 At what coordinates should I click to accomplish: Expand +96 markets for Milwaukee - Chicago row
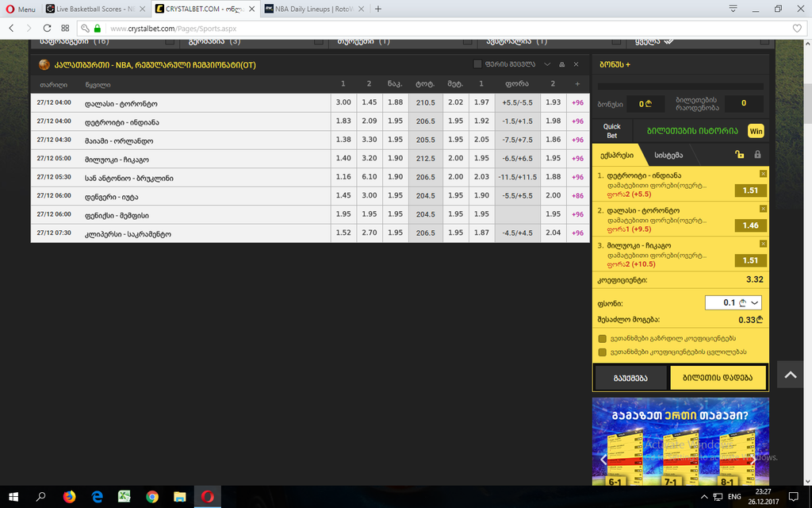(578, 159)
